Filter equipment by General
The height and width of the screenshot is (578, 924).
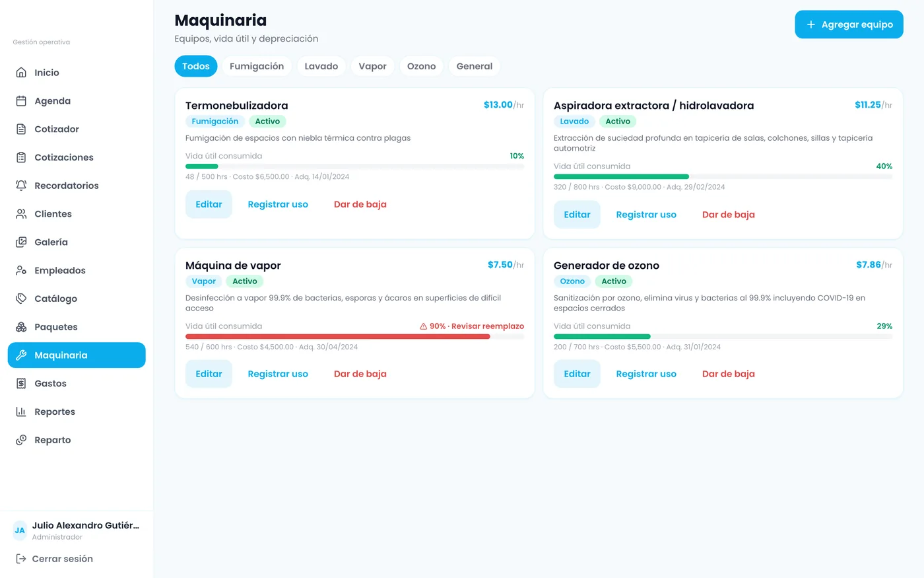(x=475, y=66)
